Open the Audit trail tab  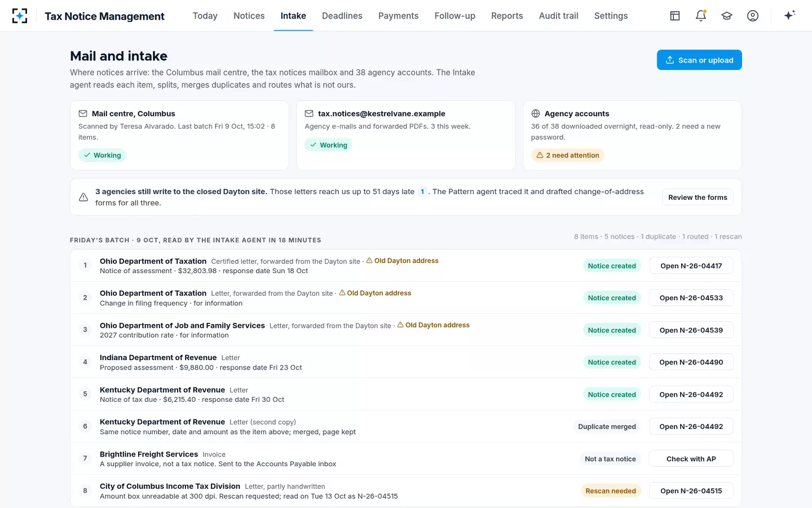click(x=559, y=16)
